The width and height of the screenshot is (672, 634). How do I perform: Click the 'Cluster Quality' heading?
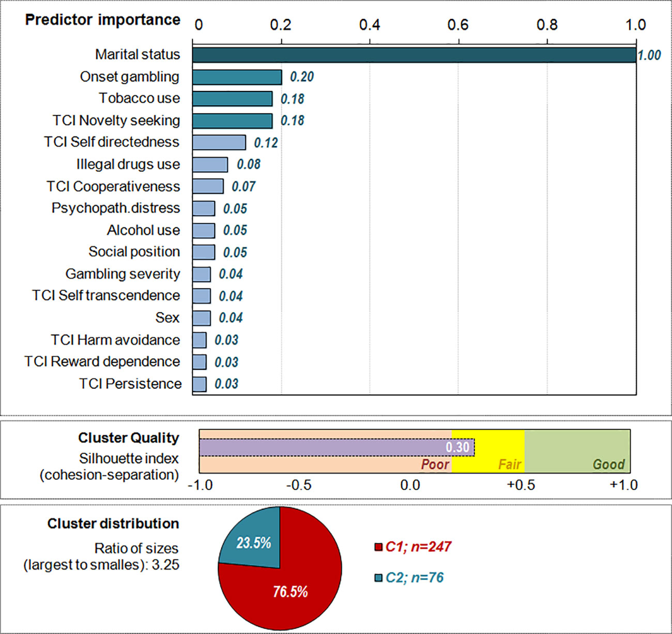click(129, 438)
